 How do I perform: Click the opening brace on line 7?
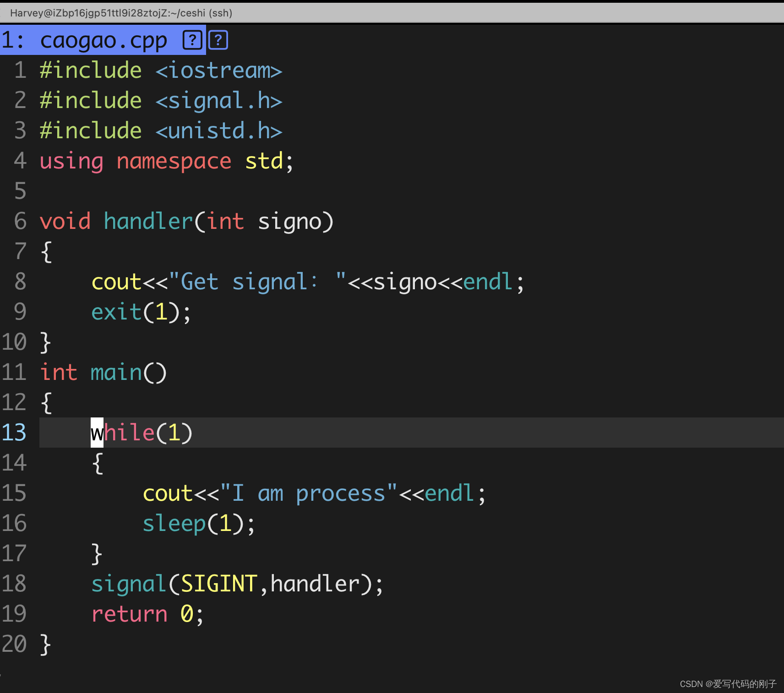(x=46, y=252)
